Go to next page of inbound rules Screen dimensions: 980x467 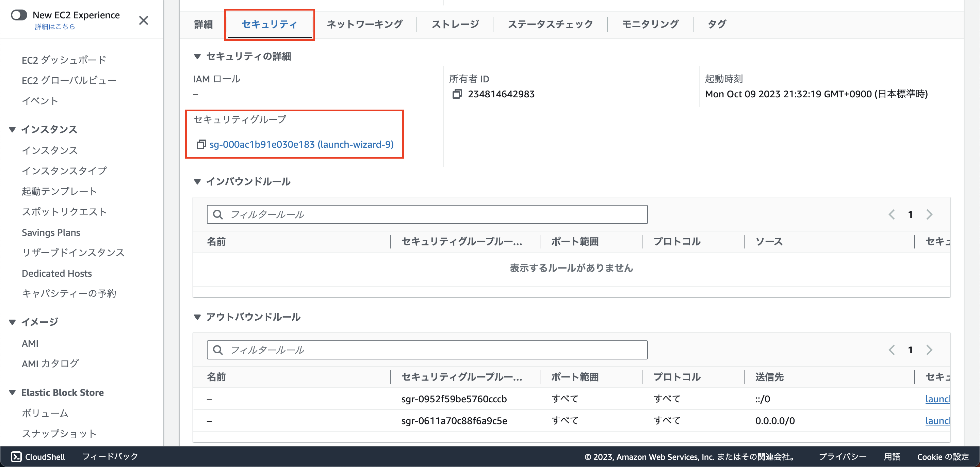click(929, 215)
